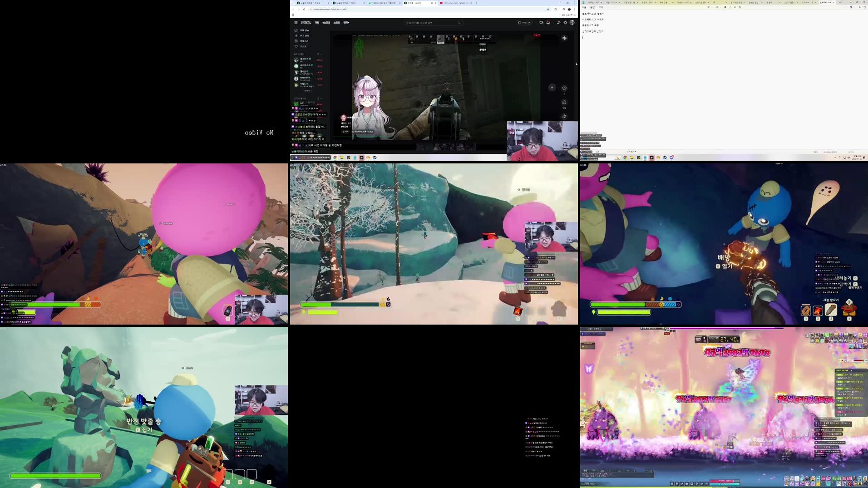
Task: Mute the active browser tab via speaker icon
Action: pyautogui.click(x=431, y=3)
